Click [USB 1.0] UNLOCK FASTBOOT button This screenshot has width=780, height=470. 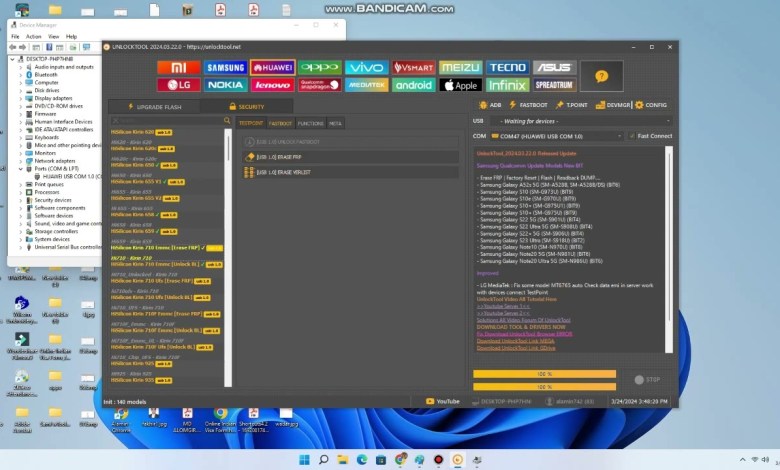[x=350, y=142]
